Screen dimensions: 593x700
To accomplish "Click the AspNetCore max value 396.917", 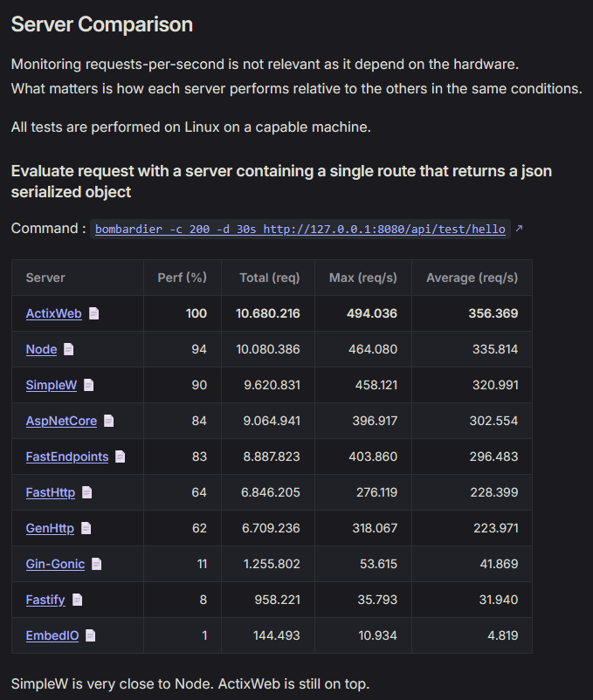I will point(375,421).
